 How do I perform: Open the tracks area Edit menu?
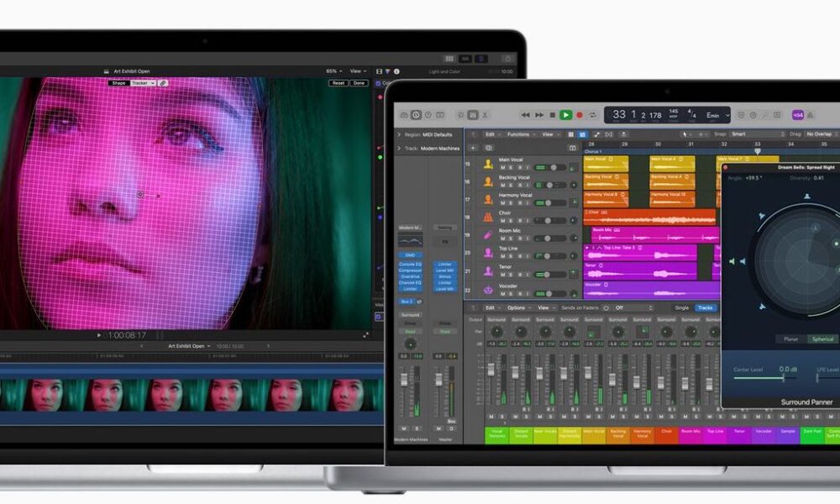pyautogui.click(x=492, y=134)
